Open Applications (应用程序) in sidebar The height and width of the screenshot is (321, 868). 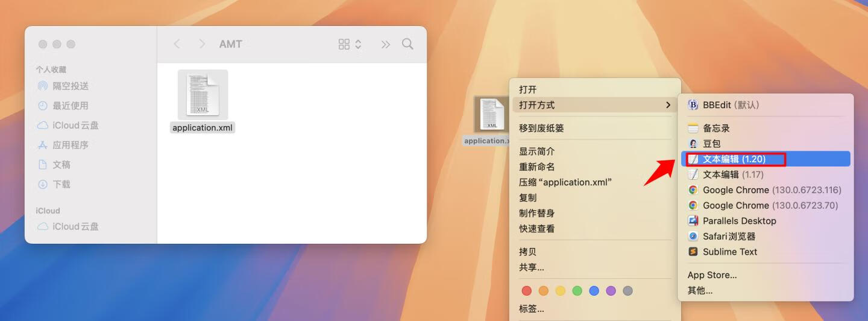(70, 145)
